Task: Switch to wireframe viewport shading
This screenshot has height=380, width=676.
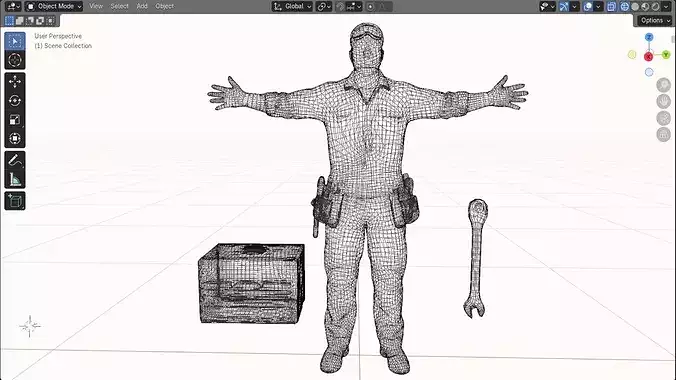Action: pyautogui.click(x=625, y=6)
